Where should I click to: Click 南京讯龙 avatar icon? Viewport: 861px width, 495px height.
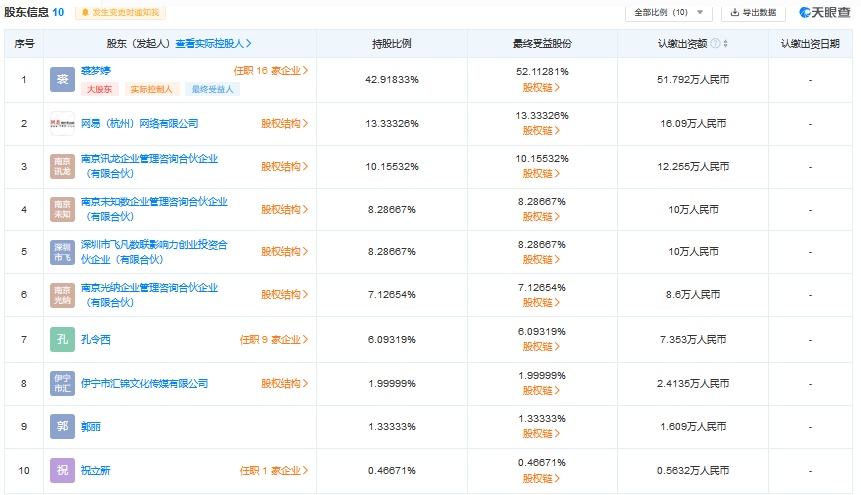[62, 166]
